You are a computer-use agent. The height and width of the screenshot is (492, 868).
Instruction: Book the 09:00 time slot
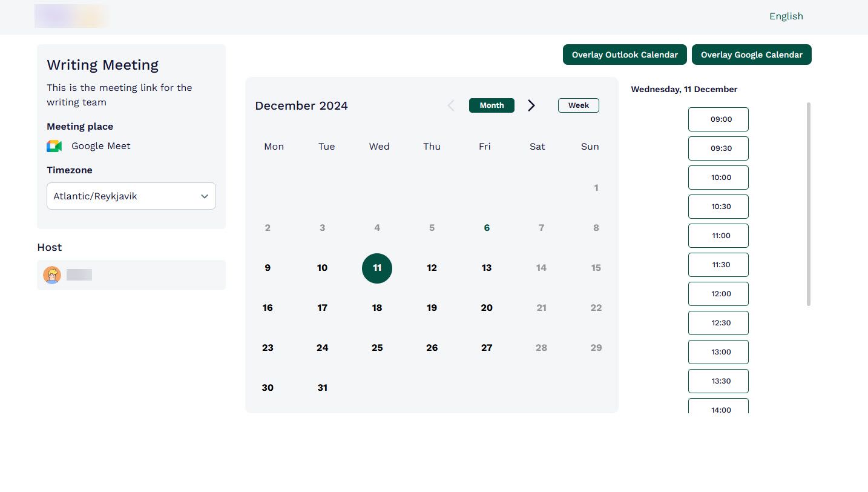pyautogui.click(x=718, y=119)
